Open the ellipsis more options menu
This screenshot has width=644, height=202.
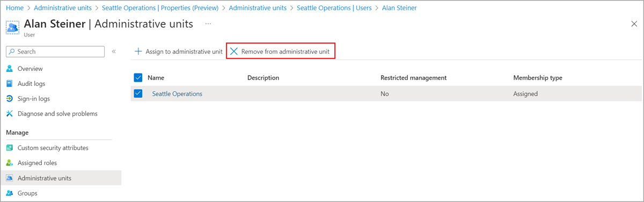(x=208, y=24)
